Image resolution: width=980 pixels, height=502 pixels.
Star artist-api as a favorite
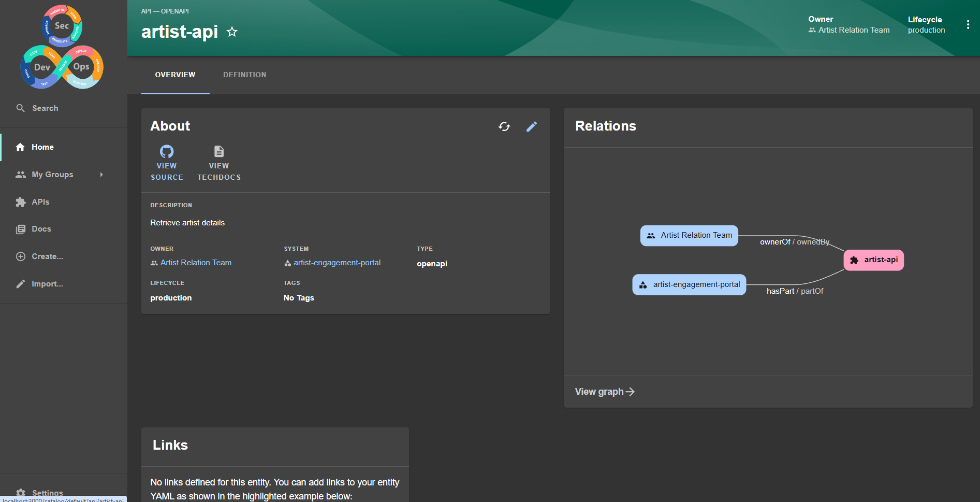click(232, 32)
